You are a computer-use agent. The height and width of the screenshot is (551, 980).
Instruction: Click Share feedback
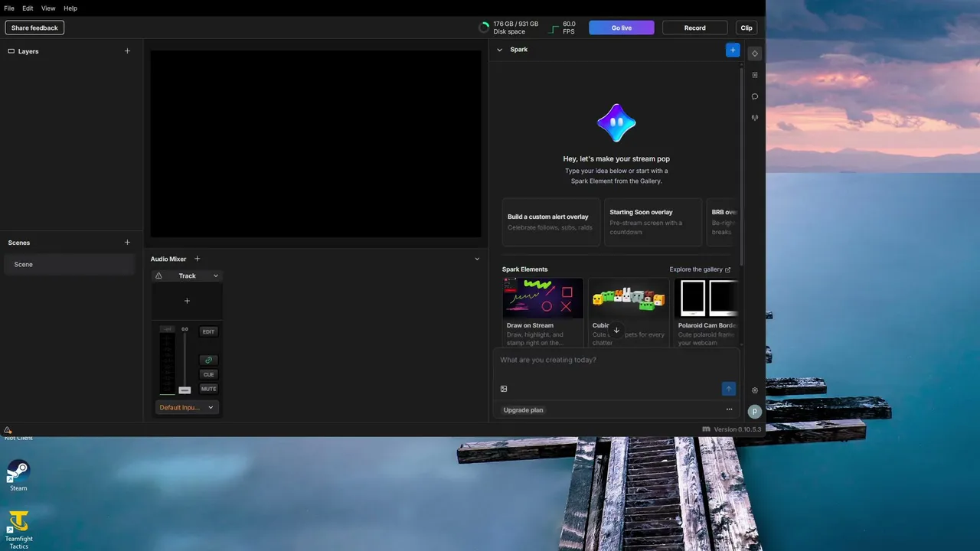(34, 28)
